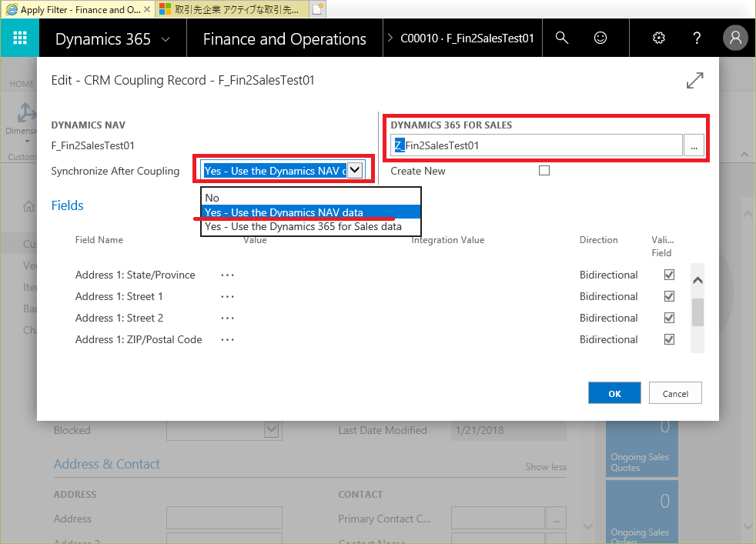Click the Address input field in the background
This screenshot has height=544, width=756.
tap(224, 519)
